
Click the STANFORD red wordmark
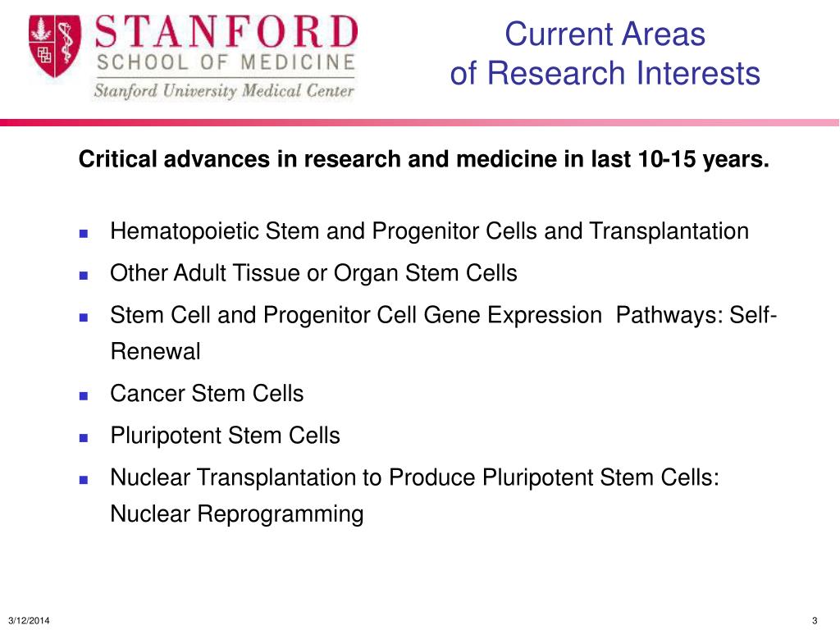[x=226, y=32]
